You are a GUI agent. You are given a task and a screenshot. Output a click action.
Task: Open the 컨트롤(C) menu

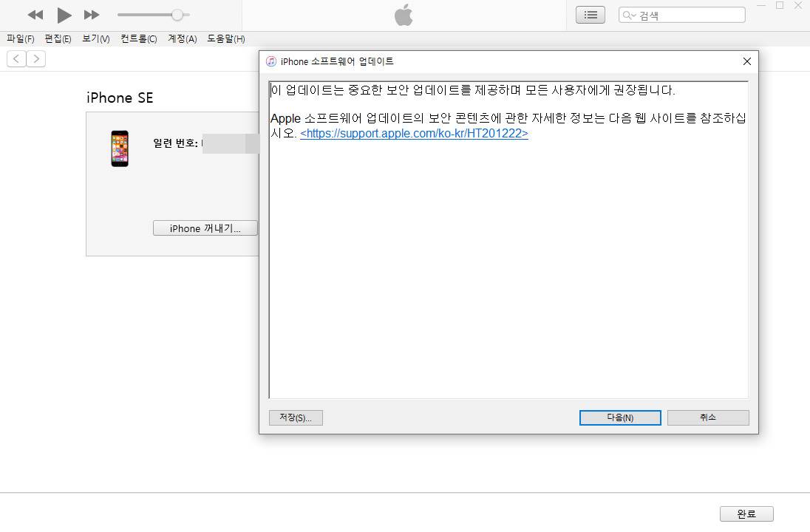(x=138, y=38)
